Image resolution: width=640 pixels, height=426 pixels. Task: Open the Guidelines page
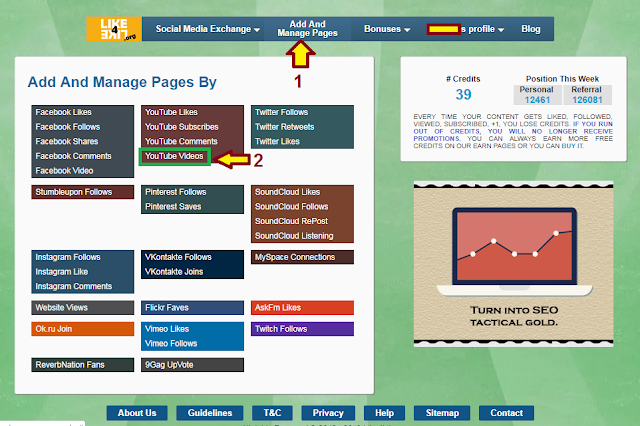click(x=210, y=413)
